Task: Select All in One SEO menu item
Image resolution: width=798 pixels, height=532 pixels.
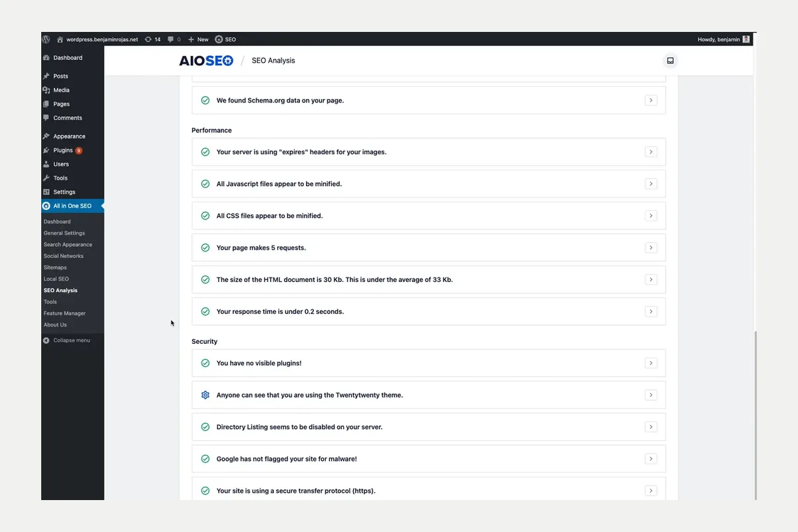Action: click(x=72, y=206)
